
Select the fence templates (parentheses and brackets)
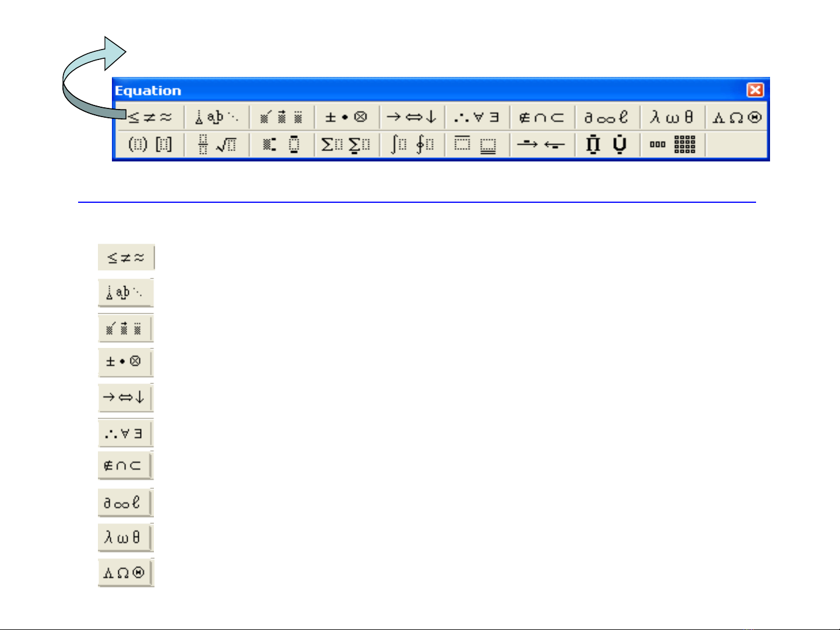click(x=150, y=144)
